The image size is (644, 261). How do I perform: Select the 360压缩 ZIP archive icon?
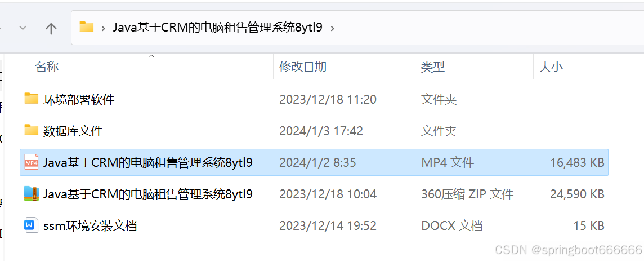pyautogui.click(x=31, y=194)
